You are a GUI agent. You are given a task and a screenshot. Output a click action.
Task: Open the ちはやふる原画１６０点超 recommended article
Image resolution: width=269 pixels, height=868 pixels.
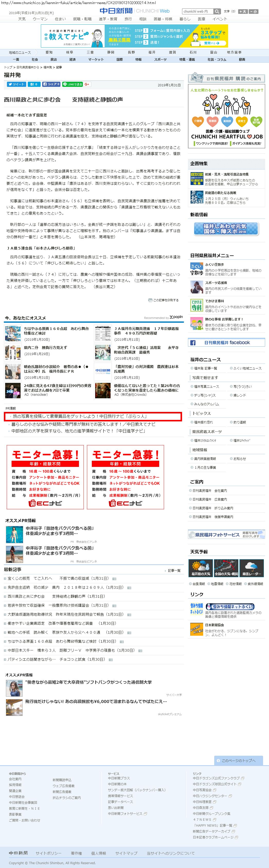click(x=56, y=330)
